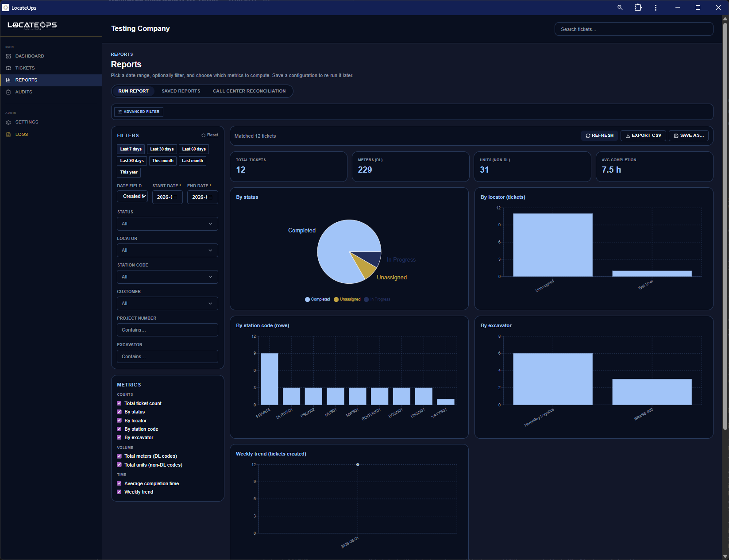
Task: Toggle the Completed legend dot in the pie chart
Action: pyautogui.click(x=307, y=300)
